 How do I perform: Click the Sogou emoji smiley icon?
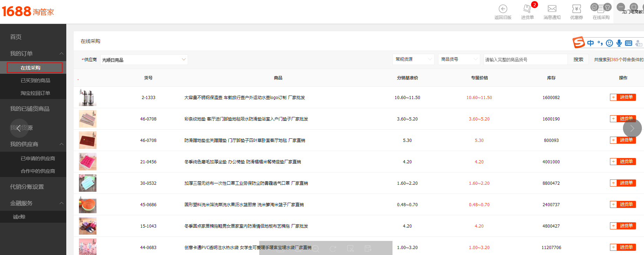pos(610,43)
